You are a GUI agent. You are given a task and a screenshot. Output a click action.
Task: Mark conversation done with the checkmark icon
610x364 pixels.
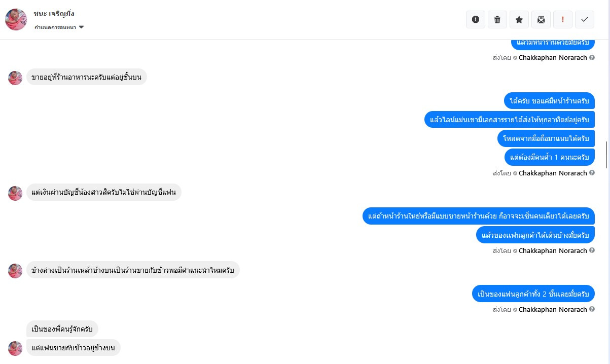click(x=585, y=19)
